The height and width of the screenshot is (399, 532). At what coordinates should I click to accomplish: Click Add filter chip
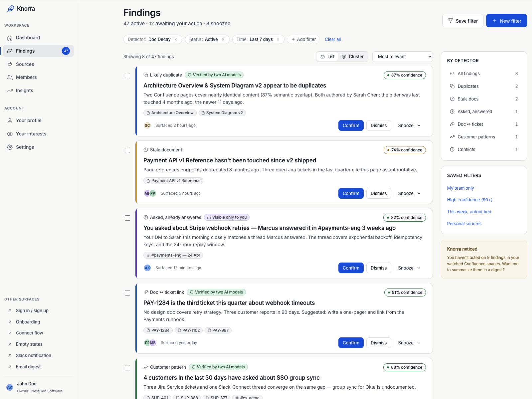tap(303, 39)
